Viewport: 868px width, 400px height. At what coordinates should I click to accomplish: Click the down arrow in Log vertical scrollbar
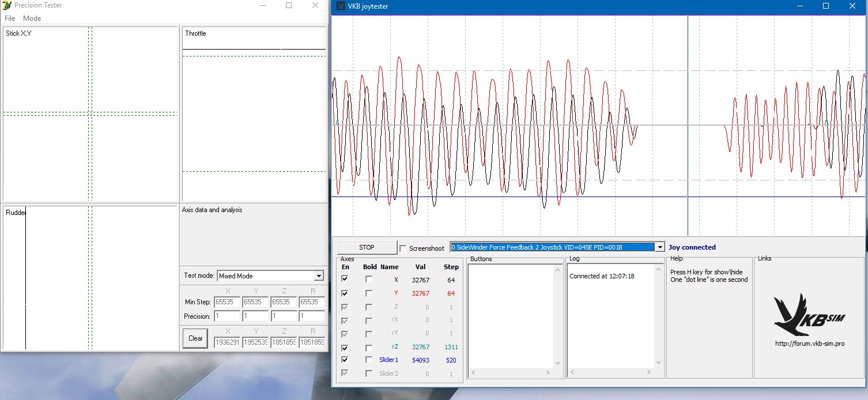click(x=659, y=363)
